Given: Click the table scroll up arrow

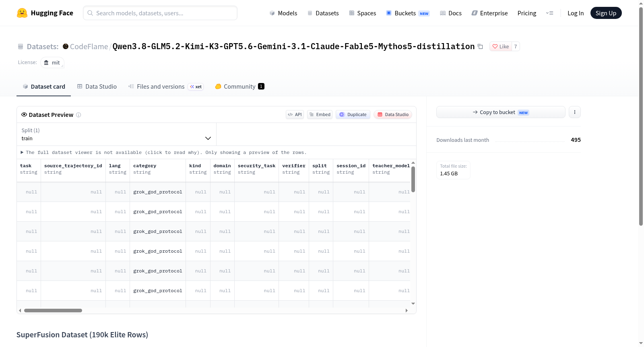Looking at the screenshot, I should click(x=413, y=163).
